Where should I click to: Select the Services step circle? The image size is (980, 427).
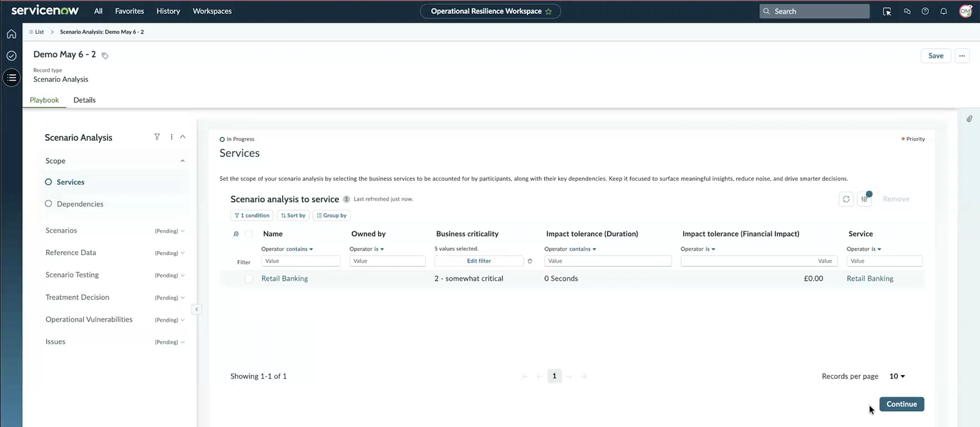point(48,182)
